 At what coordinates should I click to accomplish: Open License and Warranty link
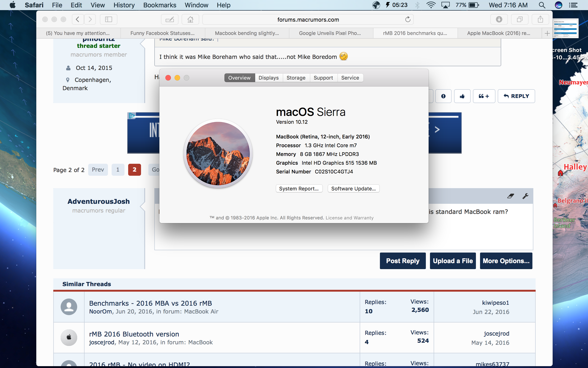pyautogui.click(x=349, y=218)
